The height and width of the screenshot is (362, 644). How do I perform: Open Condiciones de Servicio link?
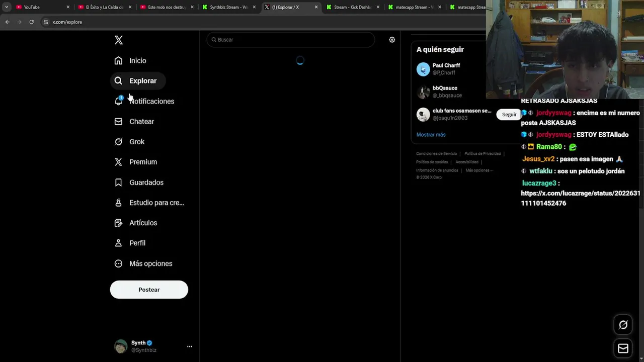click(x=436, y=154)
